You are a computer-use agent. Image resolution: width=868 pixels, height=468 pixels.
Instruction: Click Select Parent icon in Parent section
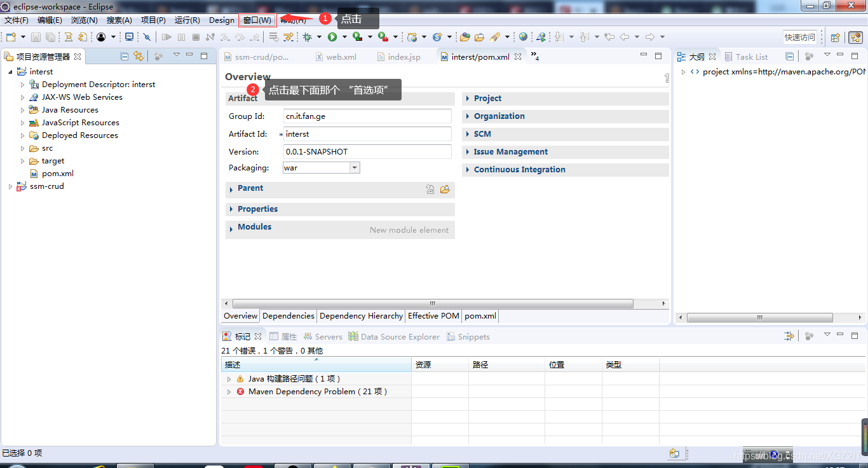click(x=430, y=189)
